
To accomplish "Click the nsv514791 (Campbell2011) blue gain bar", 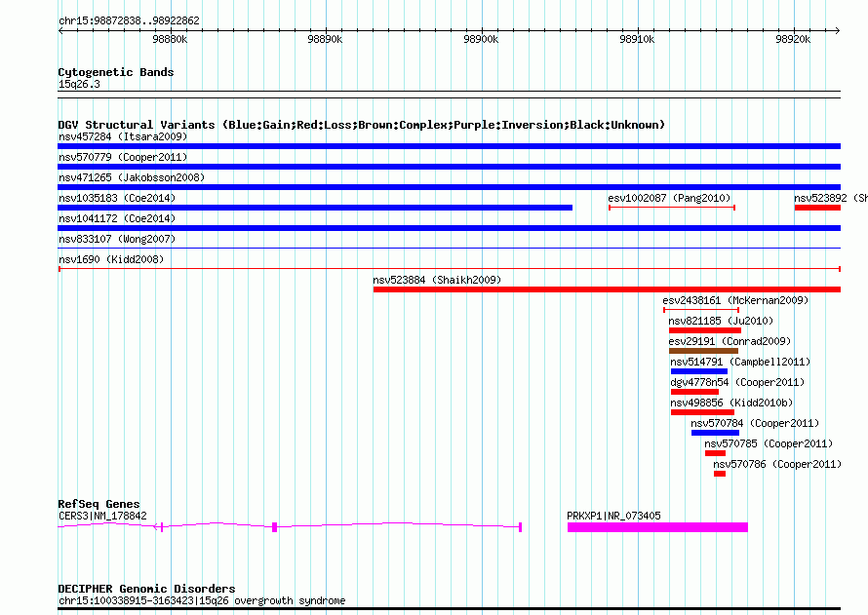I will [x=698, y=371].
